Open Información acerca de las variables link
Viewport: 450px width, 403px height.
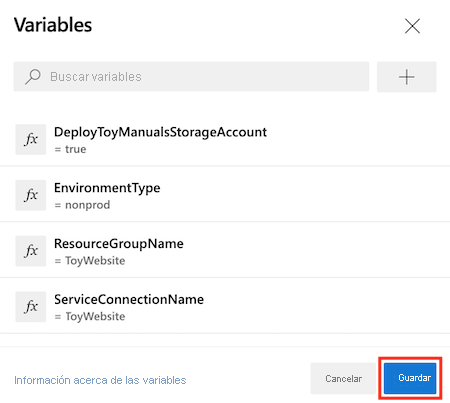tap(100, 380)
